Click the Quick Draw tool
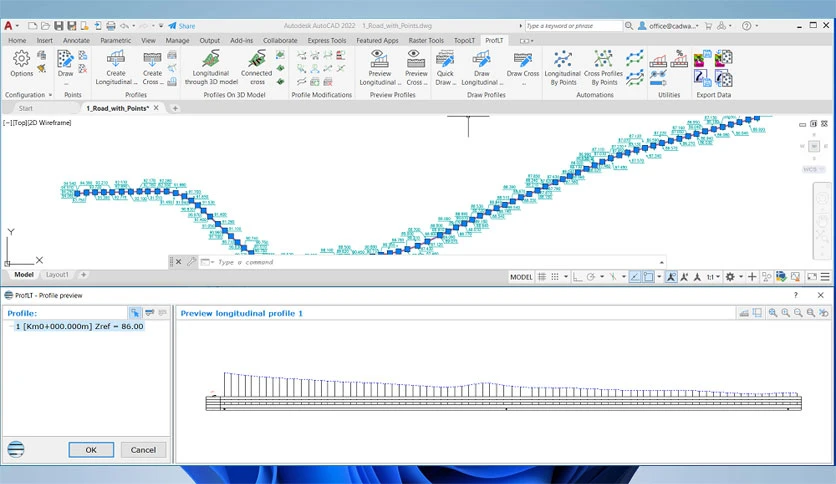 tap(445, 68)
